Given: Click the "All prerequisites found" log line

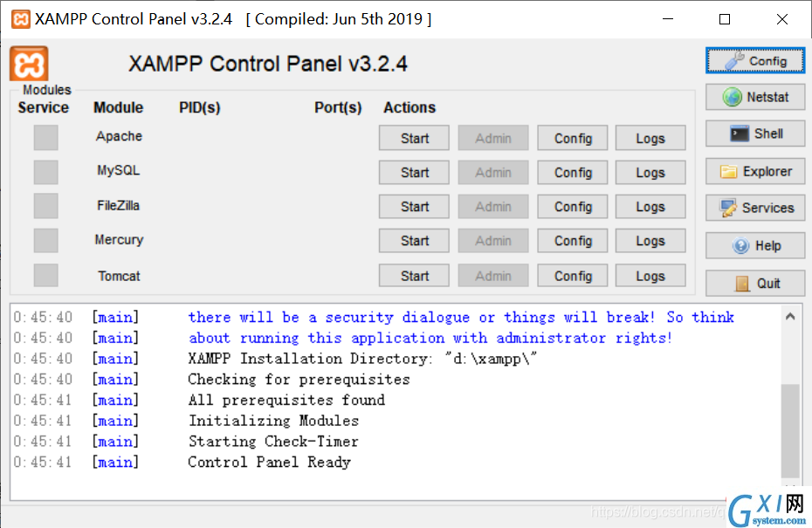Looking at the screenshot, I should (286, 400).
